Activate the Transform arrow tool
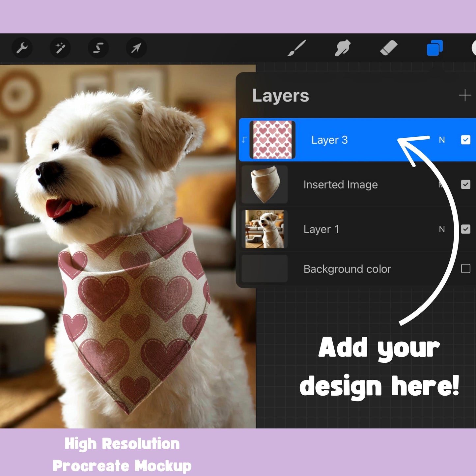The height and width of the screenshot is (476, 476). click(x=136, y=48)
